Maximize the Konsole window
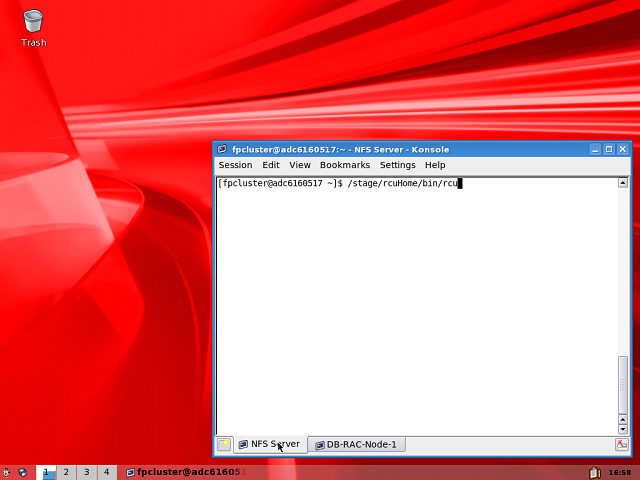Viewport: 640px width, 480px height. coord(609,149)
